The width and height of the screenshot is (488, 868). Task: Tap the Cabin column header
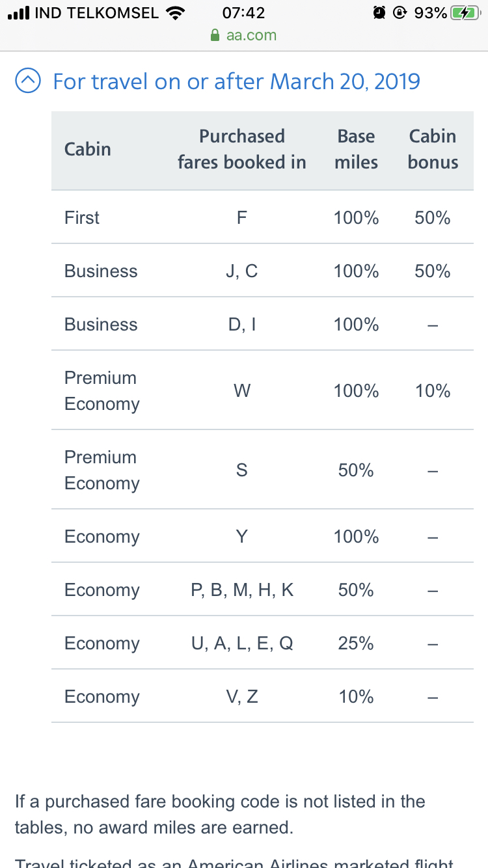click(88, 149)
